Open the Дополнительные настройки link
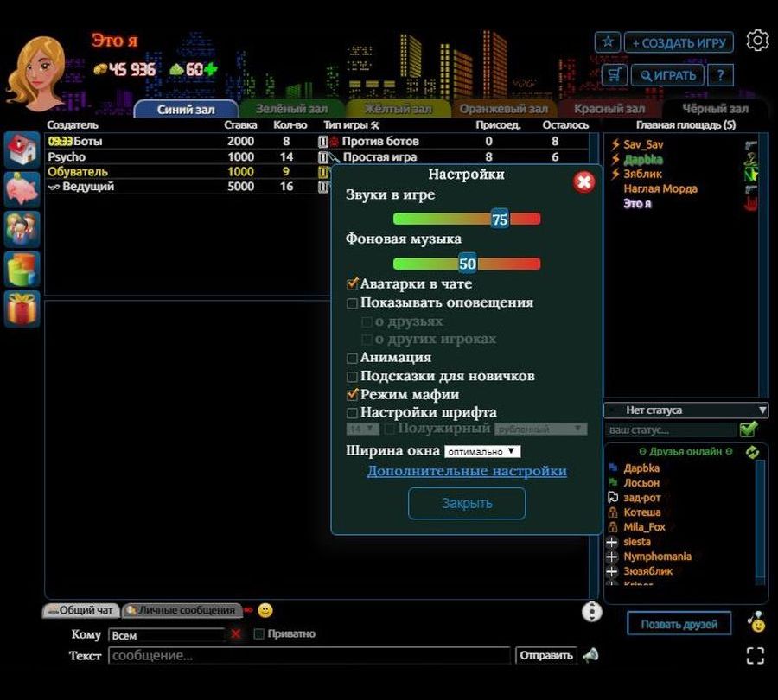This screenshot has height=700, width=778. [x=467, y=471]
